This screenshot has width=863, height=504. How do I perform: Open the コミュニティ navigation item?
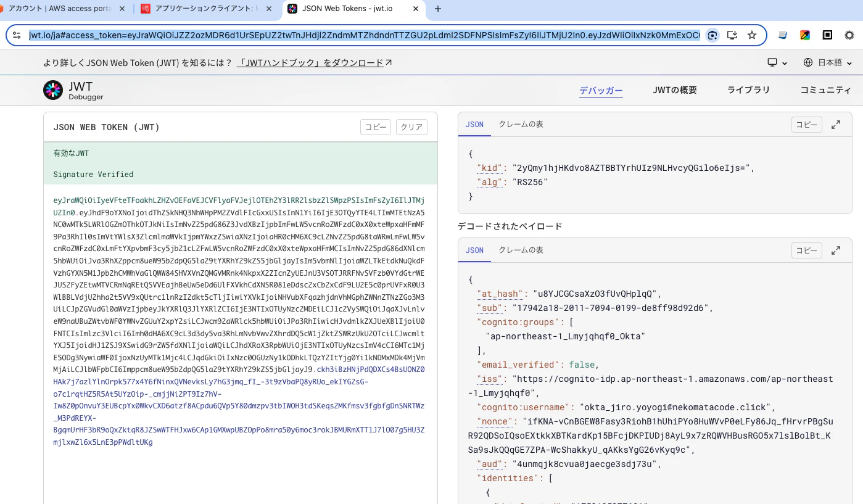point(825,90)
